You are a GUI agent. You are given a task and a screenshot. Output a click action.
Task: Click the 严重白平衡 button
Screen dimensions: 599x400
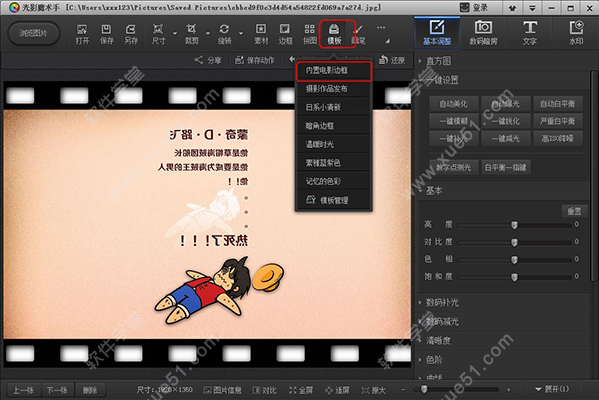(x=558, y=121)
